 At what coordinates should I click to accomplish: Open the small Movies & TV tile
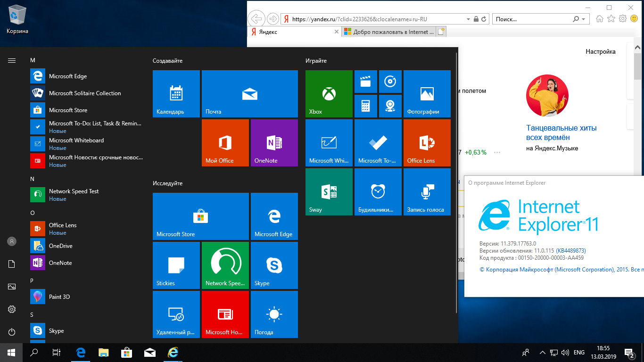click(x=366, y=82)
